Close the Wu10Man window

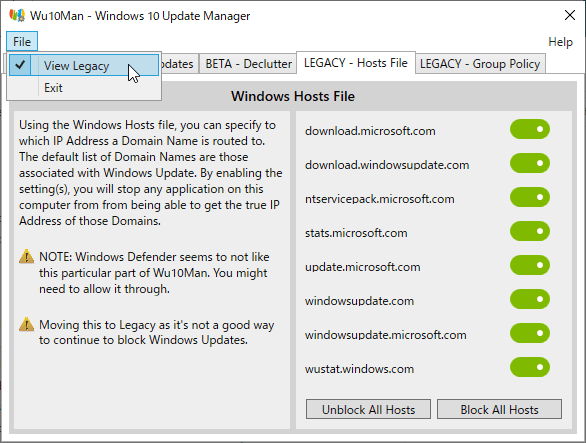[570, 15]
